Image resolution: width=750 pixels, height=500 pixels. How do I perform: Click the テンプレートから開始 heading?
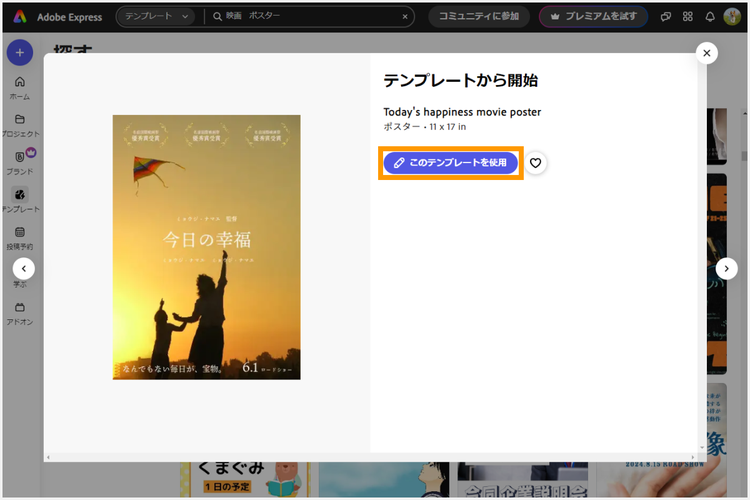click(461, 80)
